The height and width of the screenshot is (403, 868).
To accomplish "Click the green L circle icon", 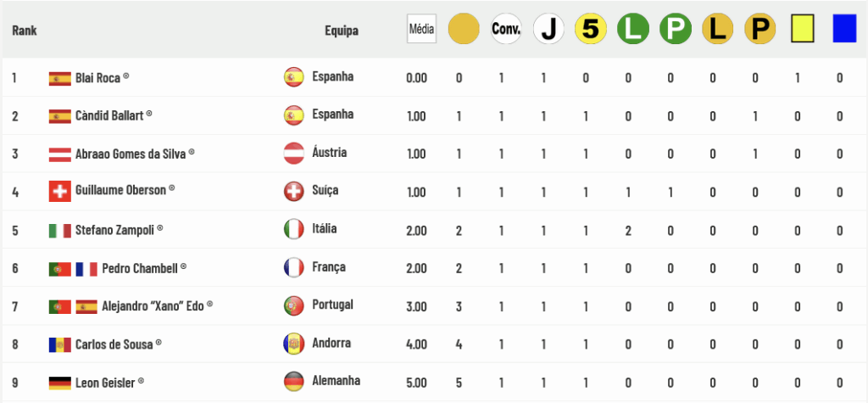I will [x=632, y=29].
